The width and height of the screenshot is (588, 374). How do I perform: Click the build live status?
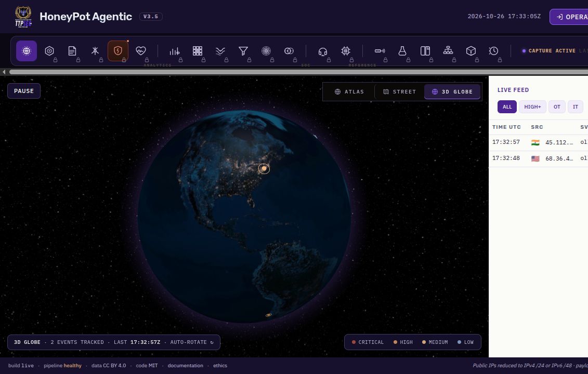pos(21,366)
